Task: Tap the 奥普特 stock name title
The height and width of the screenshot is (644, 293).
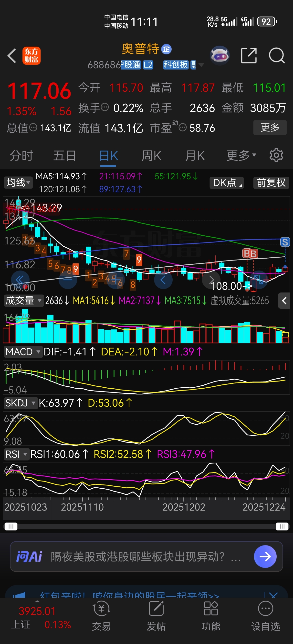Action: point(140,49)
